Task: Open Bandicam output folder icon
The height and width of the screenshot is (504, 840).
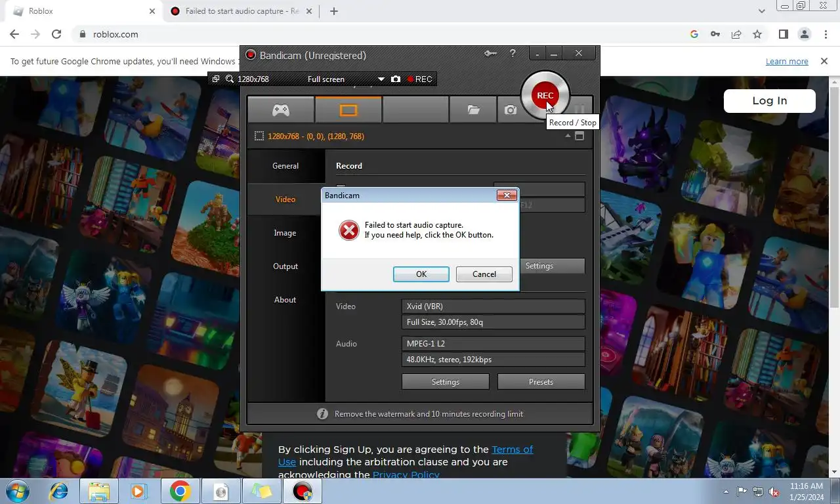Action: coord(473,110)
